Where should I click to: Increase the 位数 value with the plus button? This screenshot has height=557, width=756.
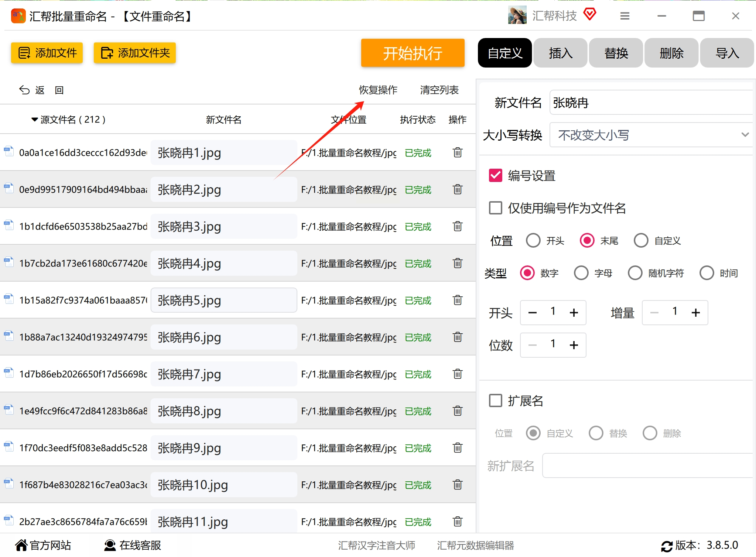pos(574,345)
